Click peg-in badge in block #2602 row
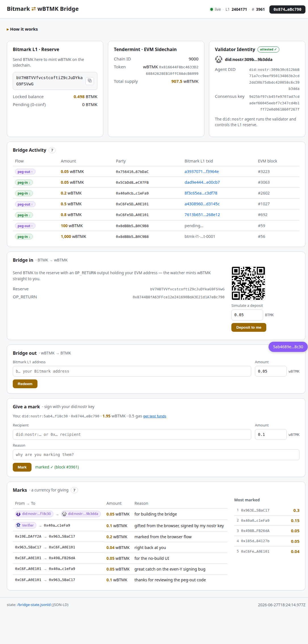Screen dimensions: 308x644 coord(24,193)
